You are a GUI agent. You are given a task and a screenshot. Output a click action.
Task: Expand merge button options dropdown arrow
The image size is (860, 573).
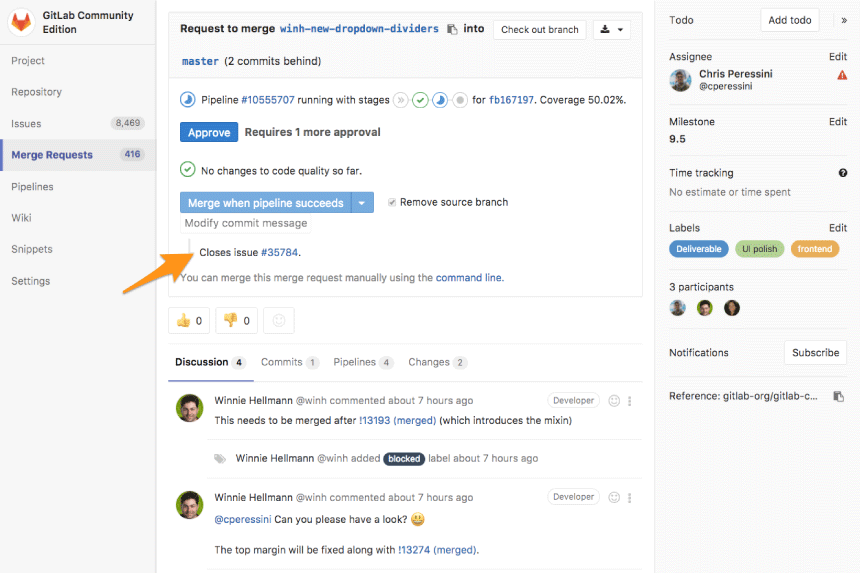362,203
